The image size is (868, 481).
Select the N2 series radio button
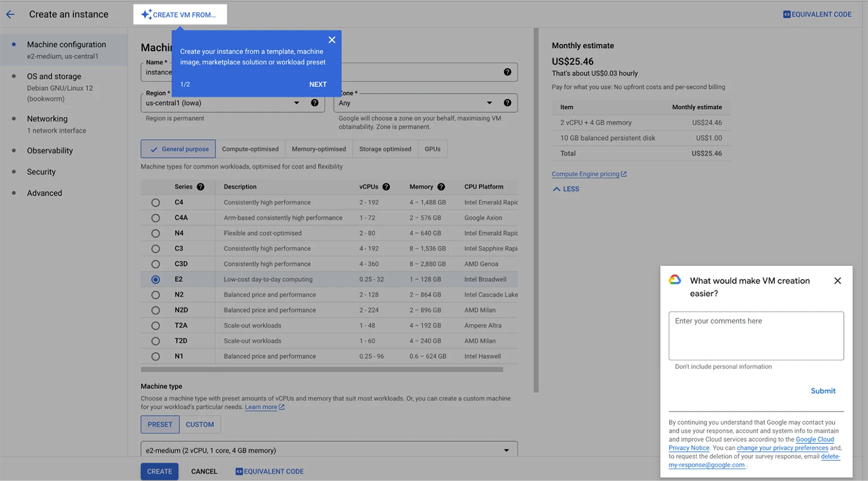(155, 295)
